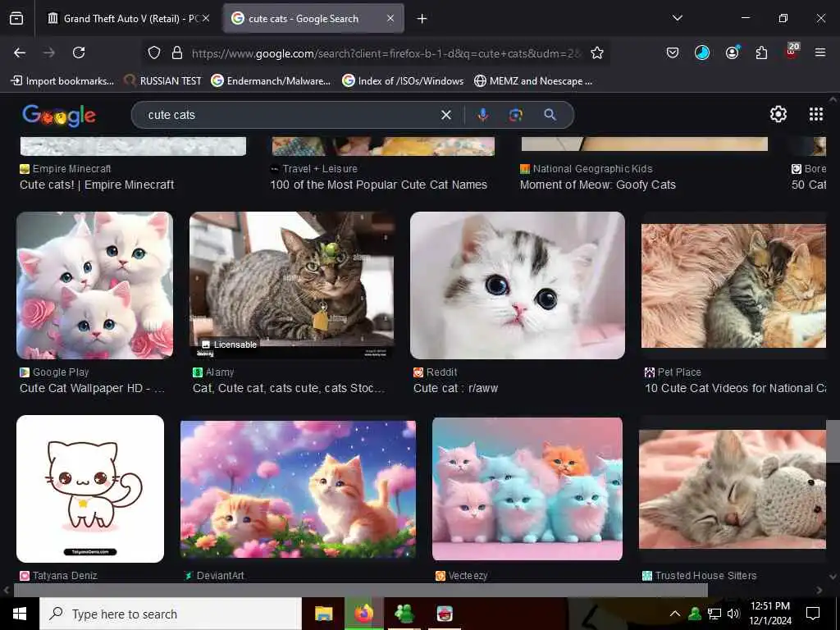Open Google apps grid

(816, 114)
